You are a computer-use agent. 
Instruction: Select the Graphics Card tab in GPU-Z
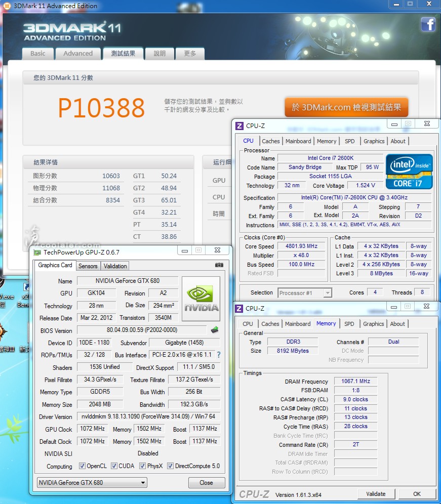(x=55, y=265)
